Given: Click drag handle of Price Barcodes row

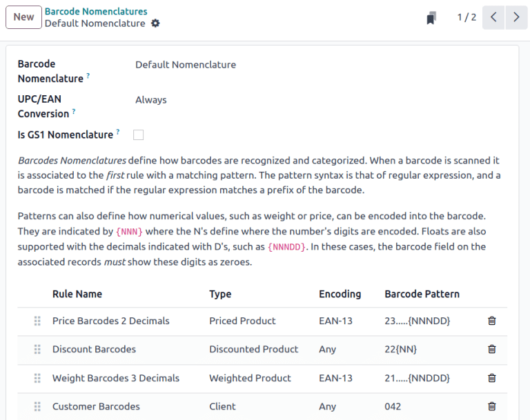Looking at the screenshot, I should coord(37,321).
